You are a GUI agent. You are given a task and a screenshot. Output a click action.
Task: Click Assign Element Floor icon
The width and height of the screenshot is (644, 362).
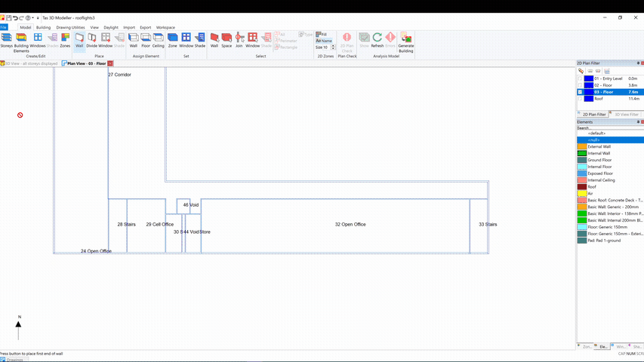(x=146, y=40)
